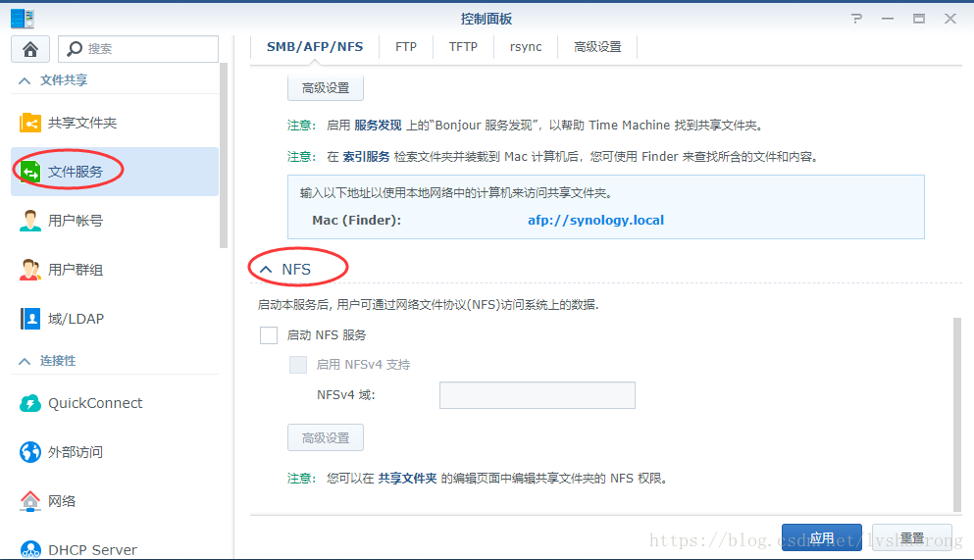
Task: Click the main panel vertical scrollbar
Action: pos(957,415)
